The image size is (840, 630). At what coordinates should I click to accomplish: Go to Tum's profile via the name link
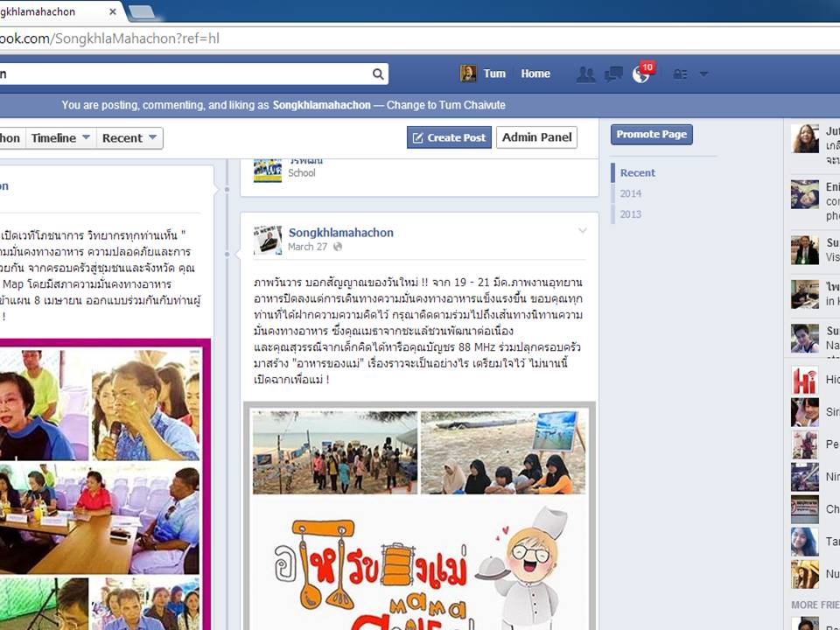[494, 73]
